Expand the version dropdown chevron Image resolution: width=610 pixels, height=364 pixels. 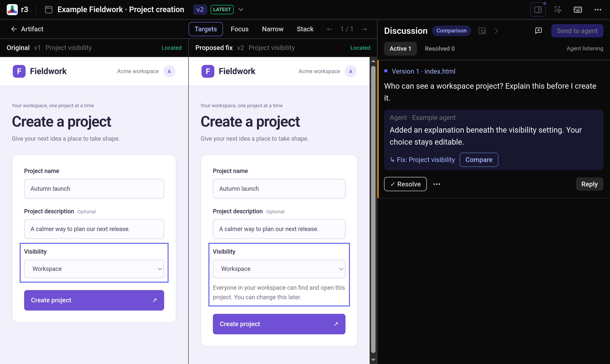(x=241, y=10)
